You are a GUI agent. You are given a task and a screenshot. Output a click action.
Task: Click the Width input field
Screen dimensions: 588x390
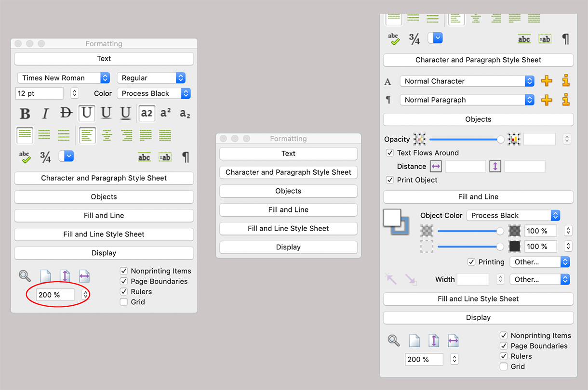tap(473, 279)
